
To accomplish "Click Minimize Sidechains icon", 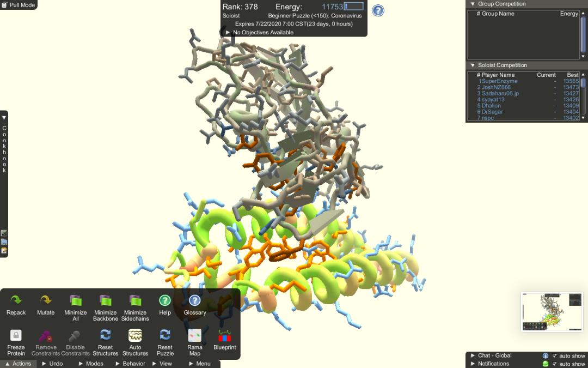I will click(135, 300).
